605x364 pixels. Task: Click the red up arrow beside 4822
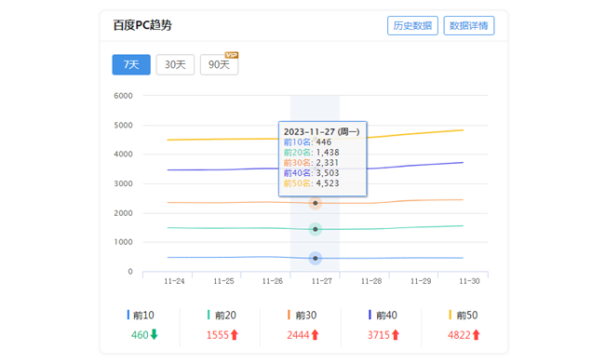[476, 334]
